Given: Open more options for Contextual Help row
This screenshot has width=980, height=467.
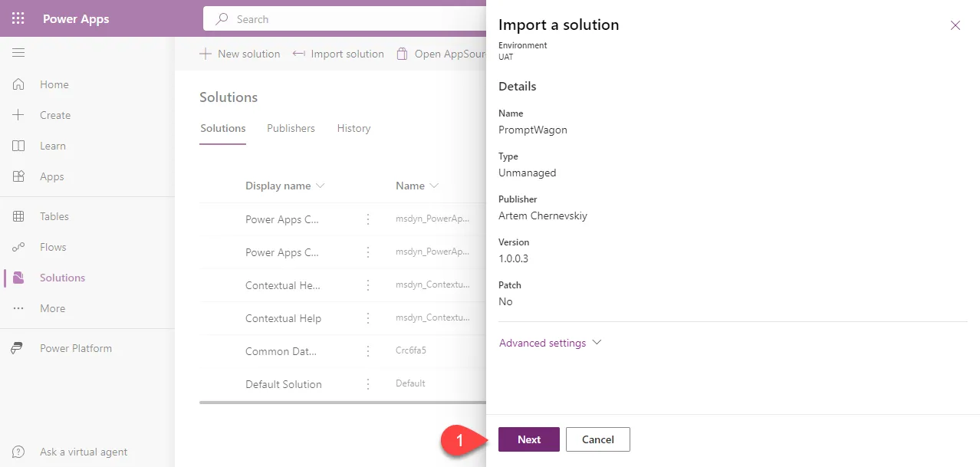Looking at the screenshot, I should coord(368,318).
